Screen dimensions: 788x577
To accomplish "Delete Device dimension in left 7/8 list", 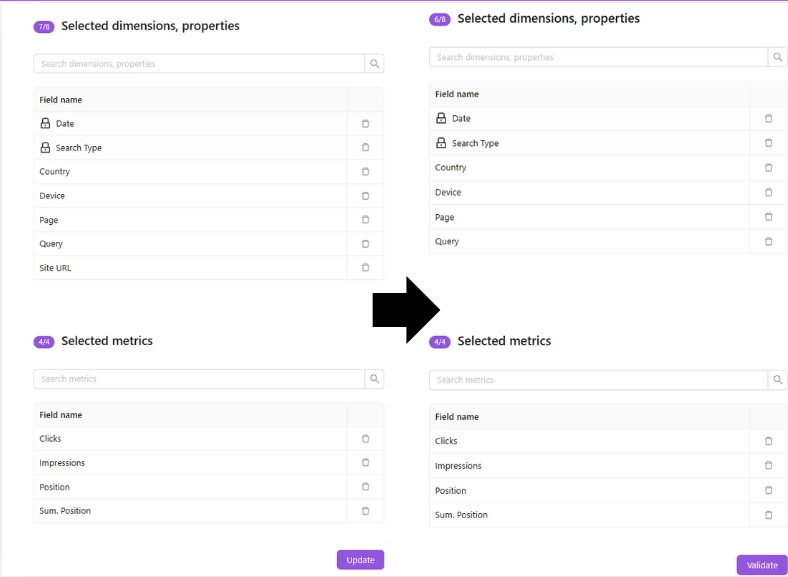I will (365, 196).
